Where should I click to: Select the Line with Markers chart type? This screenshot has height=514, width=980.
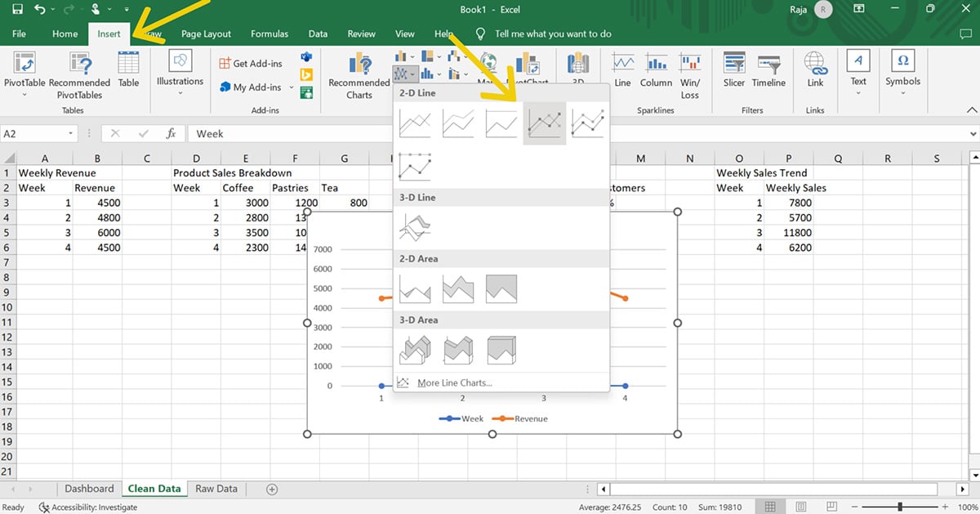point(544,123)
